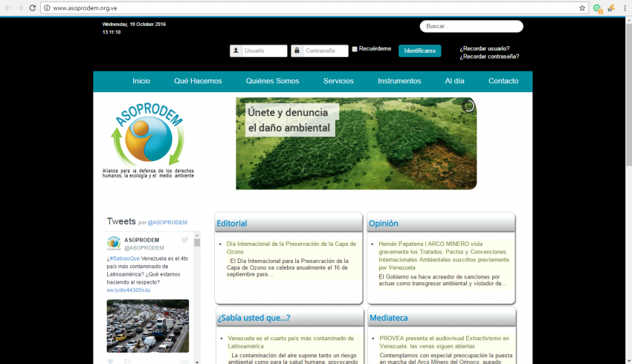The height and width of the screenshot is (364, 632).
Task: Open the Servicios menu
Action: click(338, 81)
